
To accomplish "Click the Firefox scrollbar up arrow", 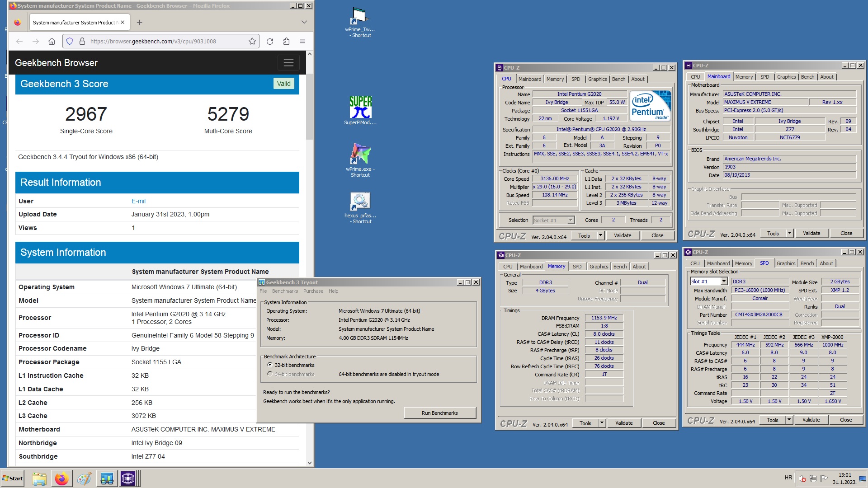I will coord(310,54).
